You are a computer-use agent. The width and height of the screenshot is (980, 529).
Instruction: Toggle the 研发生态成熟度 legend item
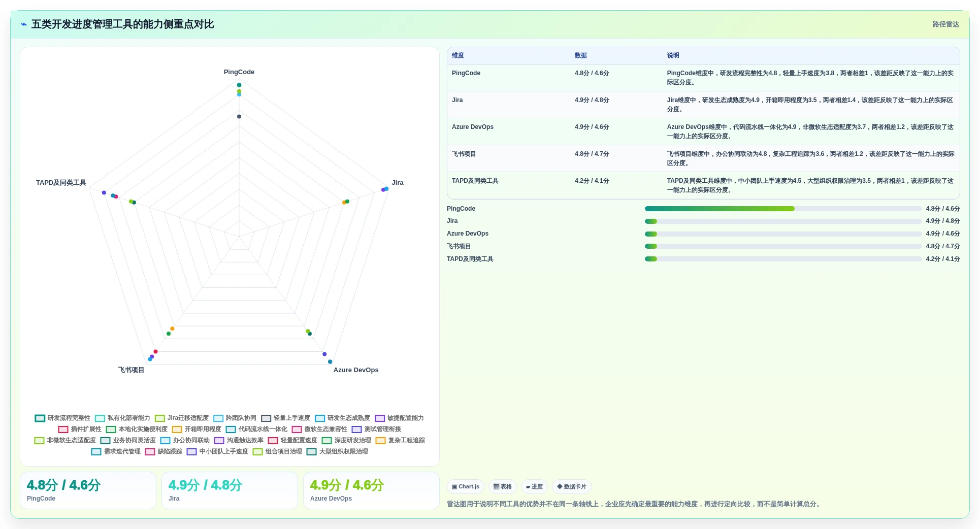[342, 418]
